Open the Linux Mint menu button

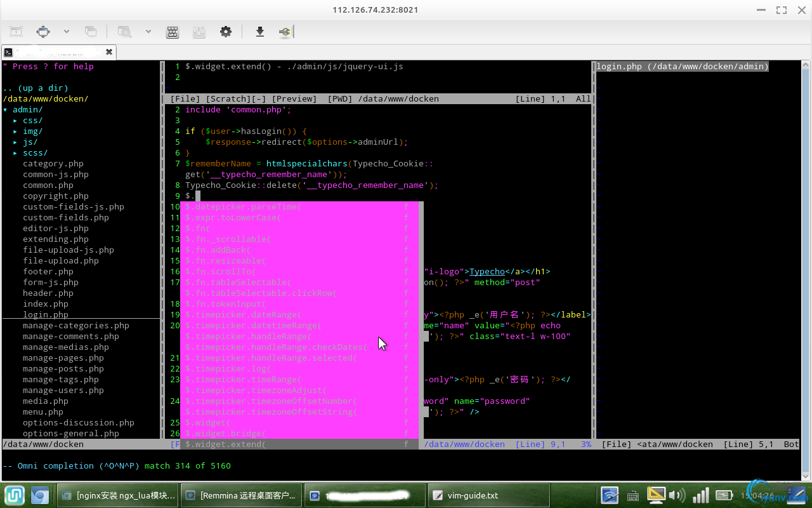[x=15, y=495]
